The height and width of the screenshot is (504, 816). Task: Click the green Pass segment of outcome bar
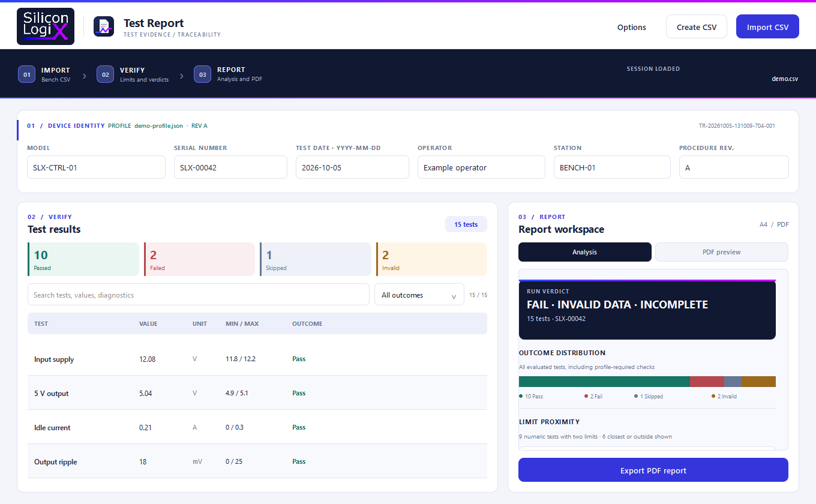pos(604,382)
